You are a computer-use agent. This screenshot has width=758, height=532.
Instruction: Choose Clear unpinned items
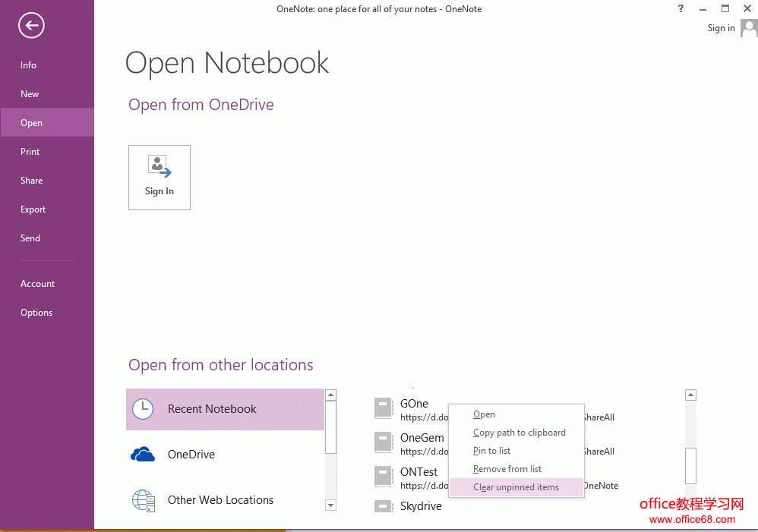pos(516,487)
